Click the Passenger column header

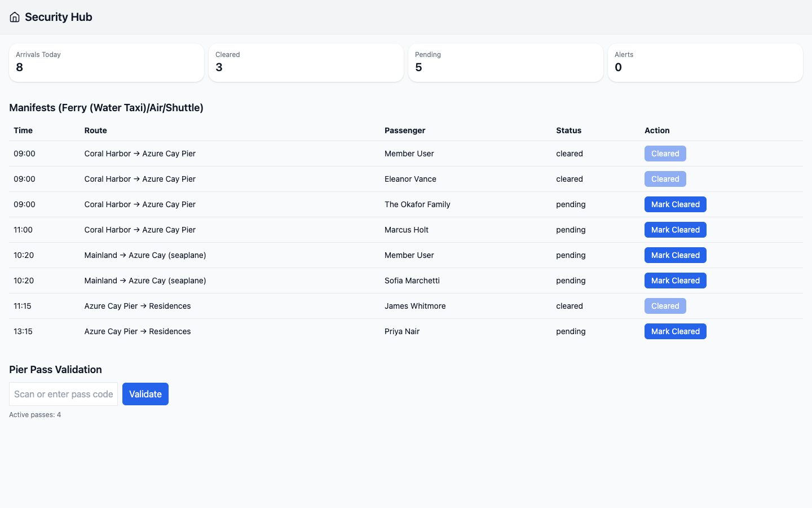[405, 130]
